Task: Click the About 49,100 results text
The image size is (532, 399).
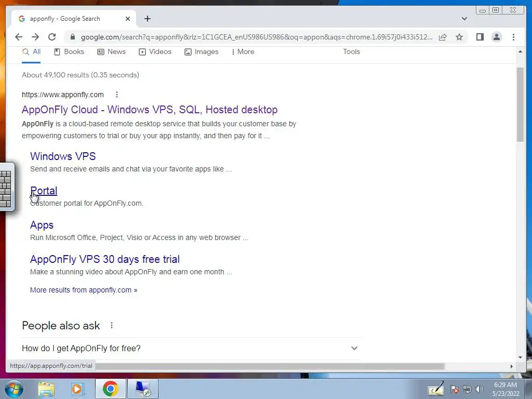Action: tap(81, 75)
